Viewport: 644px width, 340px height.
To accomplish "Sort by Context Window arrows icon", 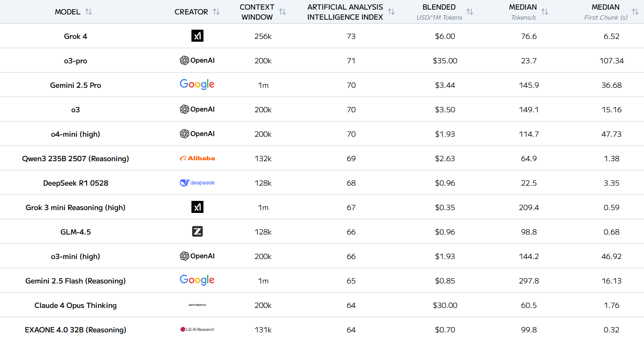I will [x=282, y=12].
